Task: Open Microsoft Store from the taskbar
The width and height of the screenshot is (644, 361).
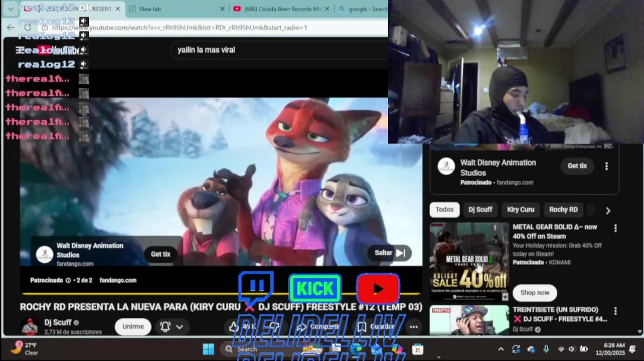Action: point(418,349)
